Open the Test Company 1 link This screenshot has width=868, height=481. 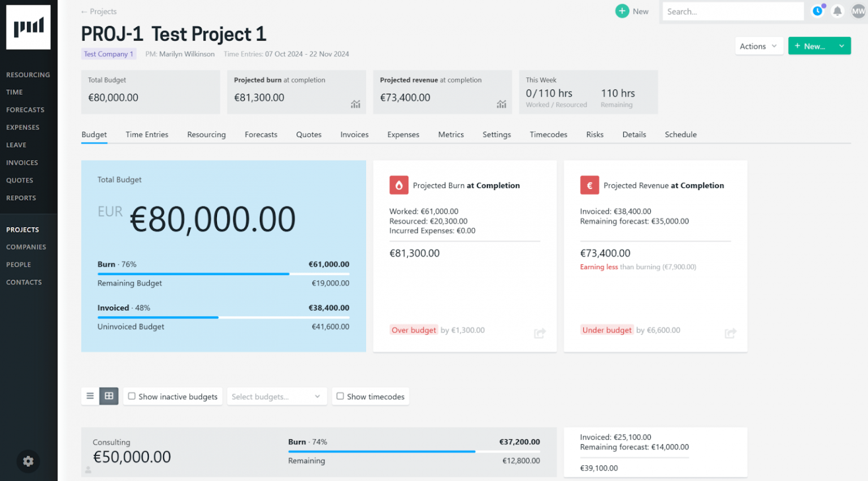[x=108, y=54]
